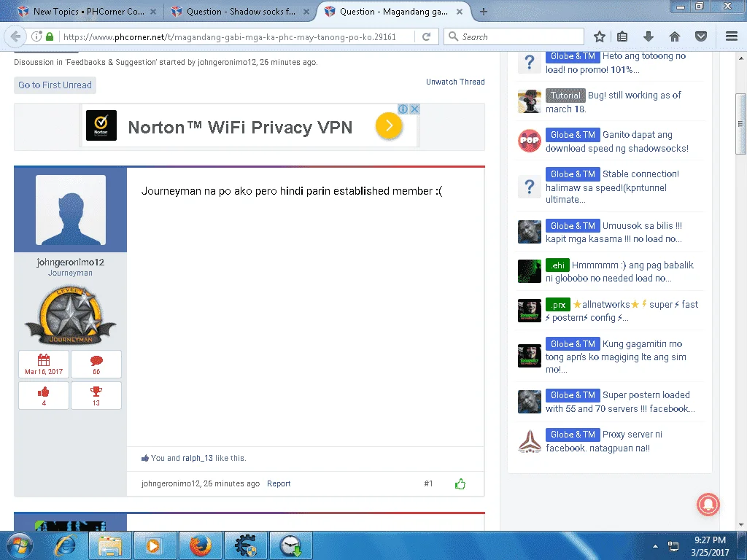
Task: Open site identity info icon
Action: click(x=36, y=36)
